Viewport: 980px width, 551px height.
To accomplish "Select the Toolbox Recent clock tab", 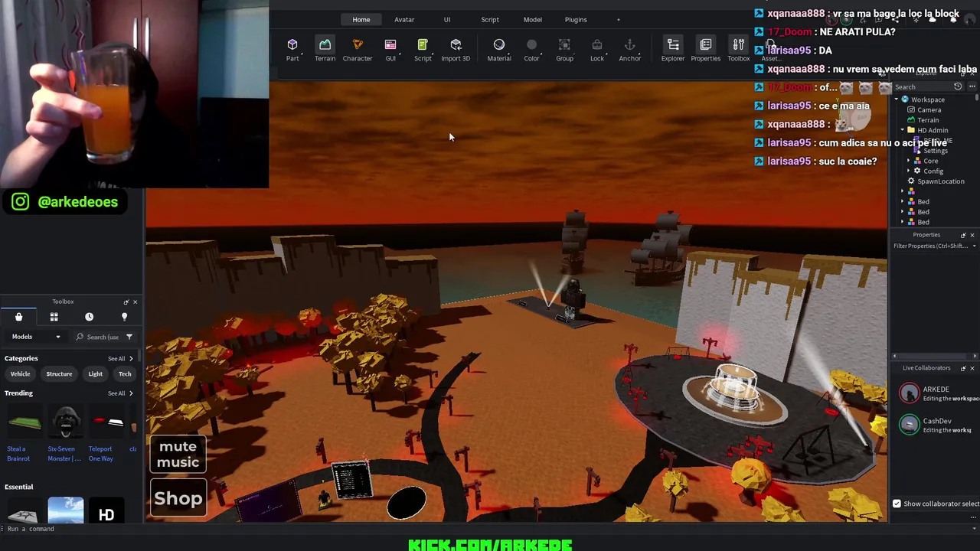I will pyautogui.click(x=89, y=317).
